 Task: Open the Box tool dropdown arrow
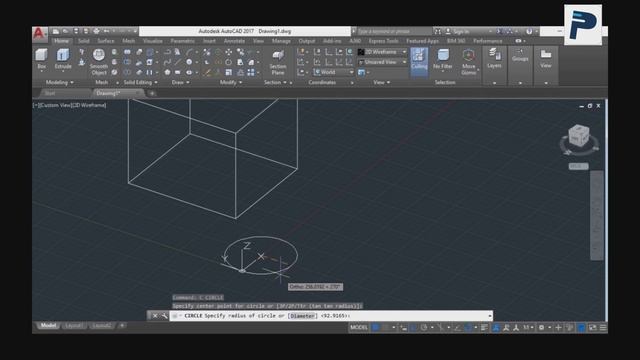42,72
